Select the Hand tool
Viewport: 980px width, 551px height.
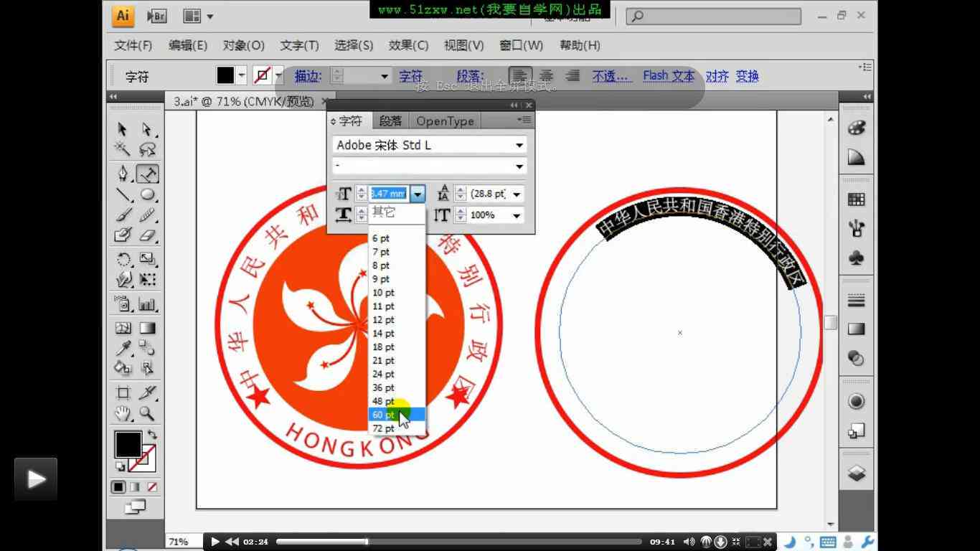[123, 413]
